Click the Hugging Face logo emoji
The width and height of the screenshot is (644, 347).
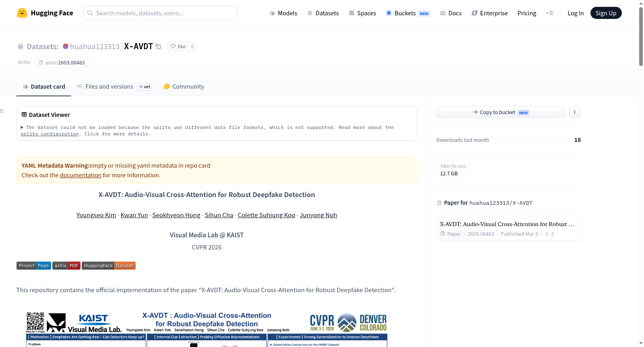(x=22, y=13)
